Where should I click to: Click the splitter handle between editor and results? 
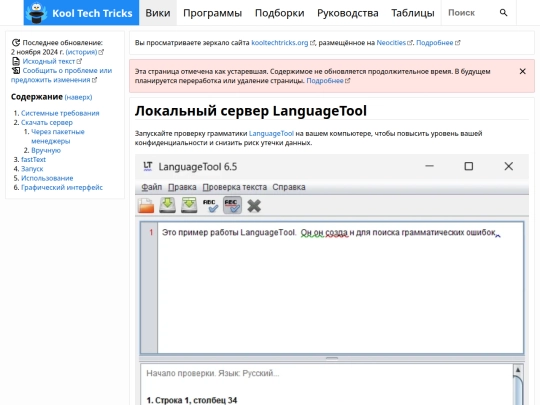point(332,358)
